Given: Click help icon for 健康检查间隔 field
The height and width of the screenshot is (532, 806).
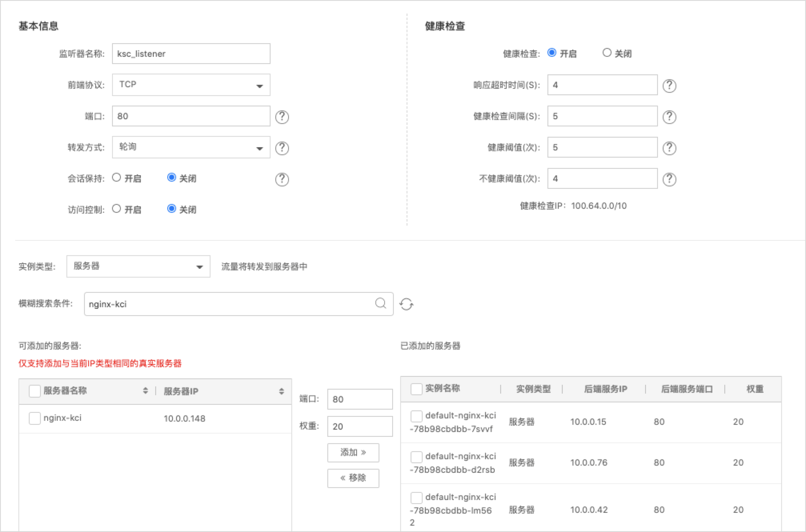Looking at the screenshot, I should pyautogui.click(x=669, y=117).
